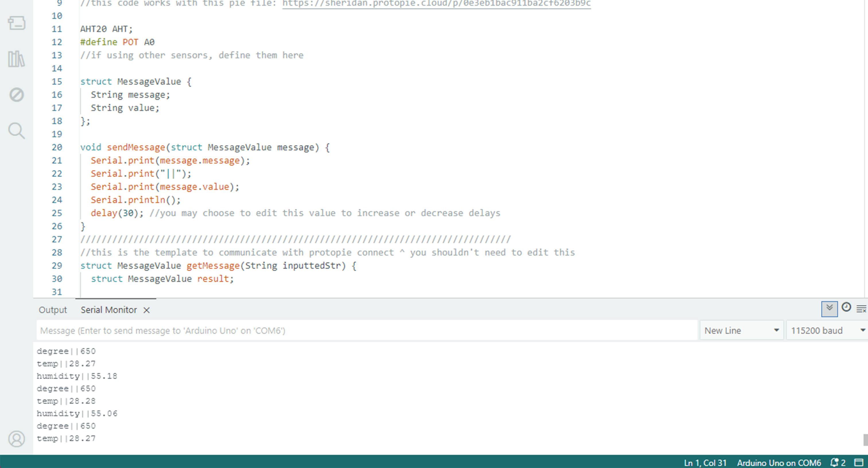Click Ln 1, Col 31 cursor position

click(x=705, y=463)
